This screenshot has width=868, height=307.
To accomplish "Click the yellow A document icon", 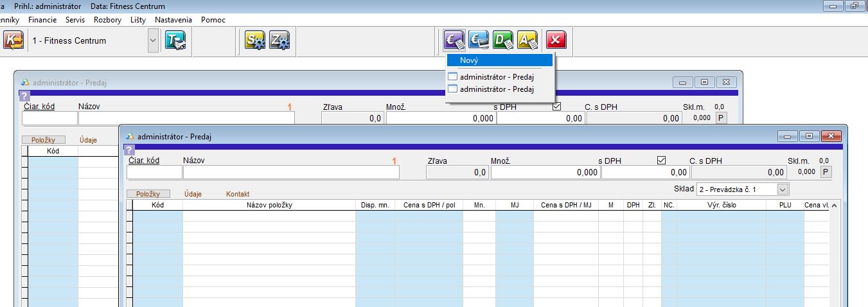I will 527,41.
